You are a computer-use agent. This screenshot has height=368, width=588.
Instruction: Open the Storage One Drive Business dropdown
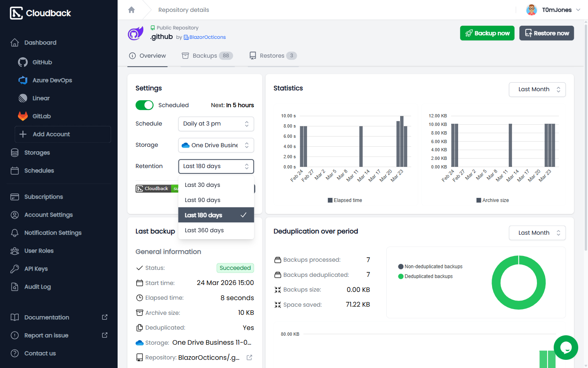216,145
